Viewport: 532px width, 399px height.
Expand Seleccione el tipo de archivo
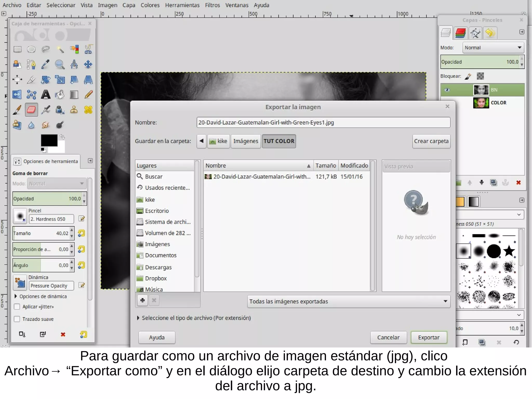coord(194,318)
